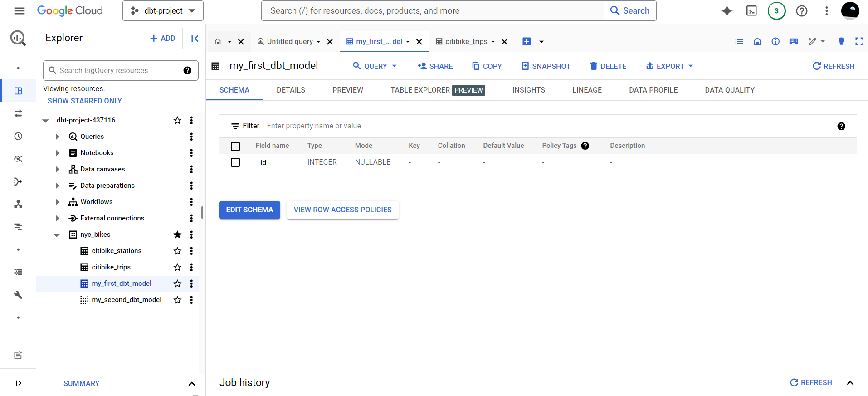This screenshot has width=868, height=396.
Task: Open the info icon in tab toolbar
Action: 775,42
